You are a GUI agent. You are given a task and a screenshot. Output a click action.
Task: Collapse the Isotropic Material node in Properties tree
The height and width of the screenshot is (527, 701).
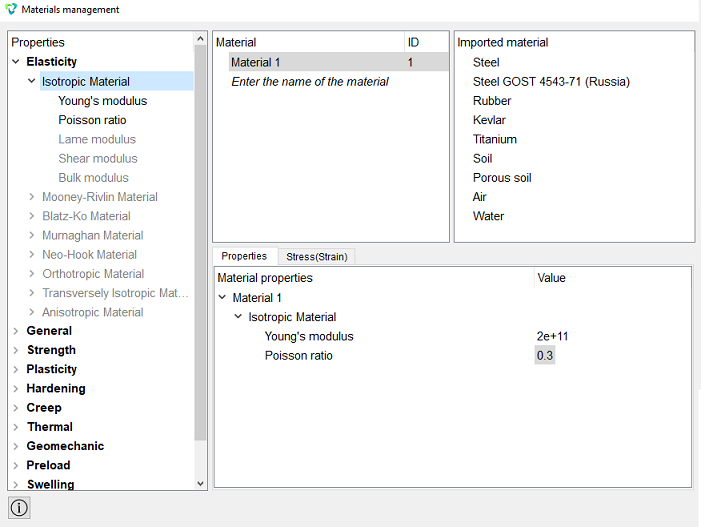[32, 81]
